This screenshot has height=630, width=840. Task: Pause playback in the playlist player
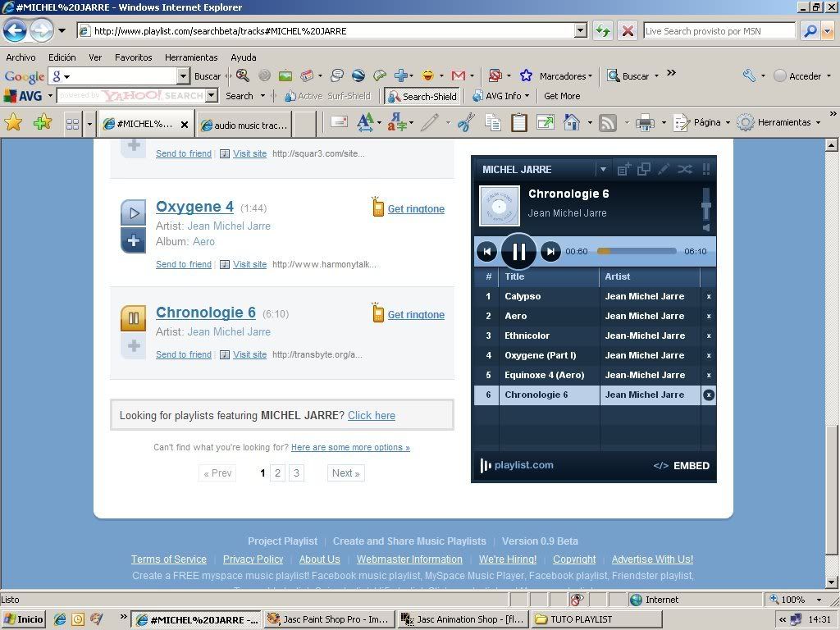point(518,252)
